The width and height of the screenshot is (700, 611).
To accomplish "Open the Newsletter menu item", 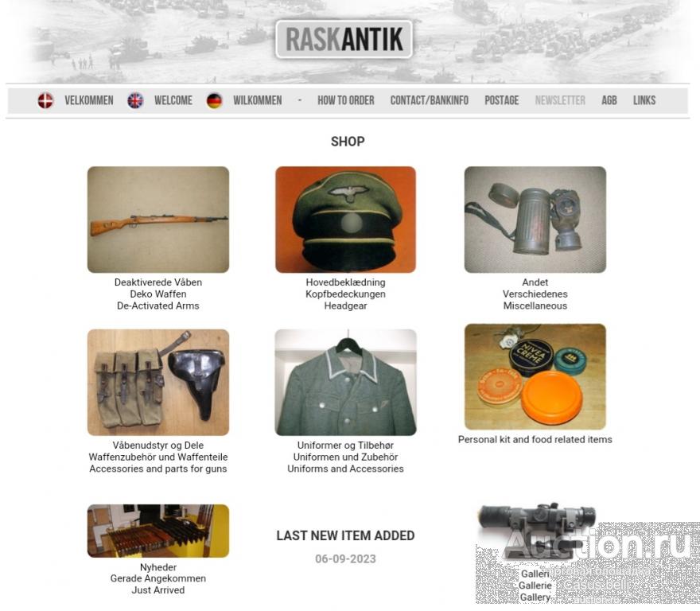I will point(560,100).
